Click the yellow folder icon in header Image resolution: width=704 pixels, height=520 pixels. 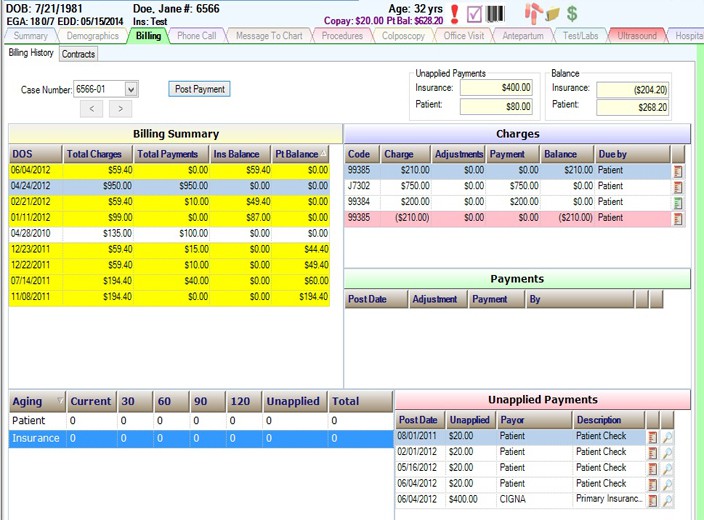[553, 15]
